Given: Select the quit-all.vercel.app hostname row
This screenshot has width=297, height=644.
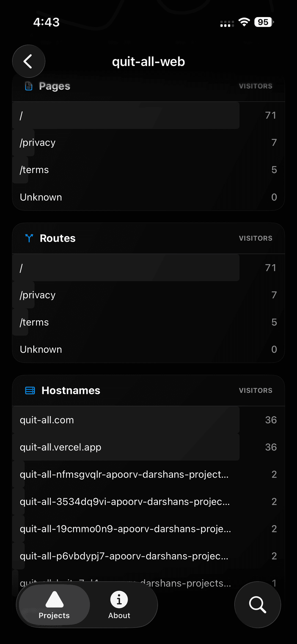Looking at the screenshot, I should point(148,447).
